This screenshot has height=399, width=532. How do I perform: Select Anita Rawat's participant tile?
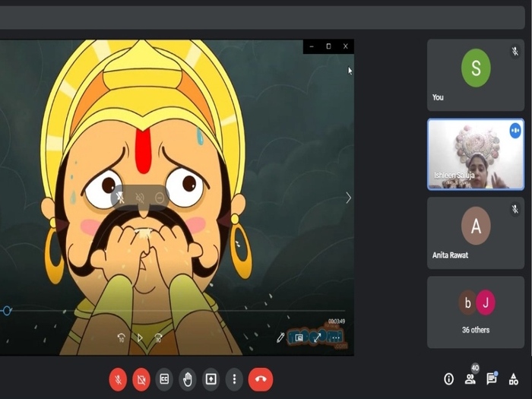coord(476,233)
